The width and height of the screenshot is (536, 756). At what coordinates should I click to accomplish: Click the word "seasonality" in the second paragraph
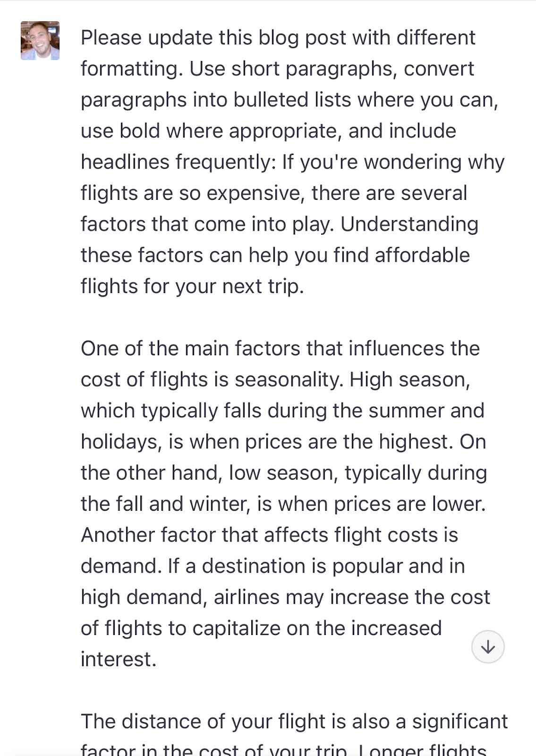click(x=288, y=380)
